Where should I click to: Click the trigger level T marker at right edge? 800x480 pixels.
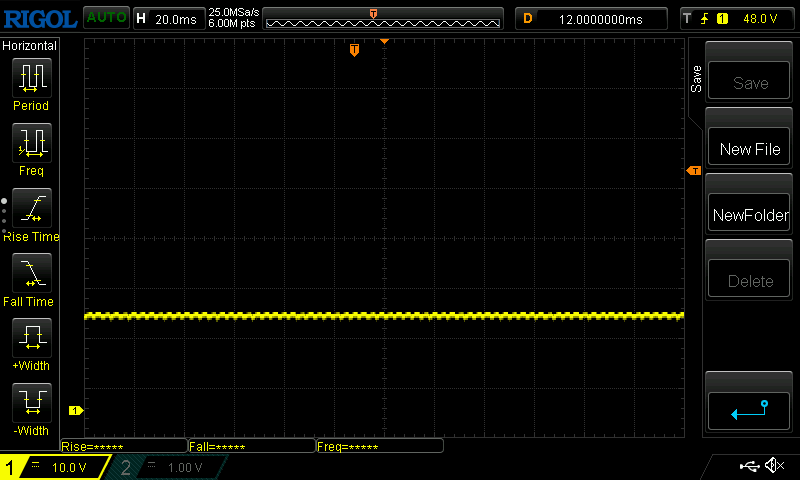[x=694, y=171]
